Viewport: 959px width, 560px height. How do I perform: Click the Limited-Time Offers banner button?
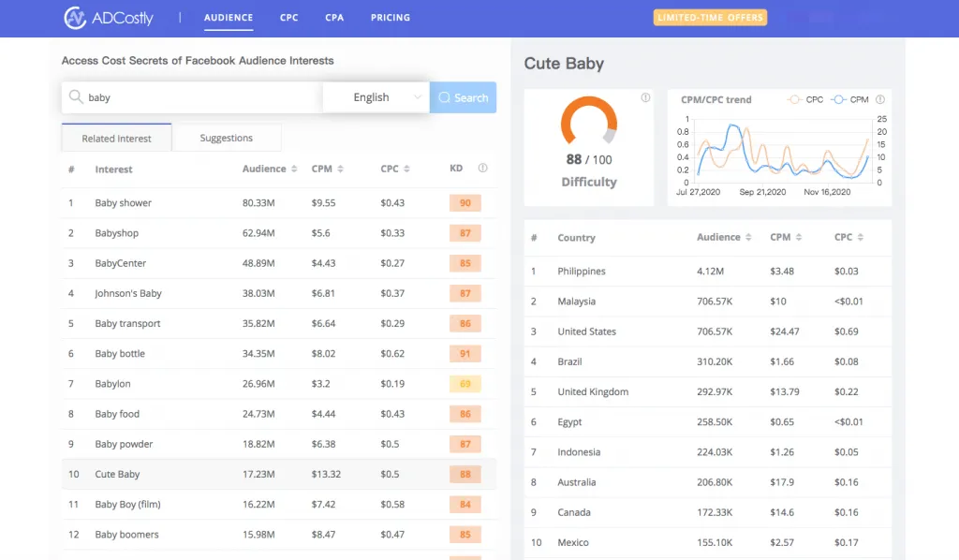coord(710,18)
